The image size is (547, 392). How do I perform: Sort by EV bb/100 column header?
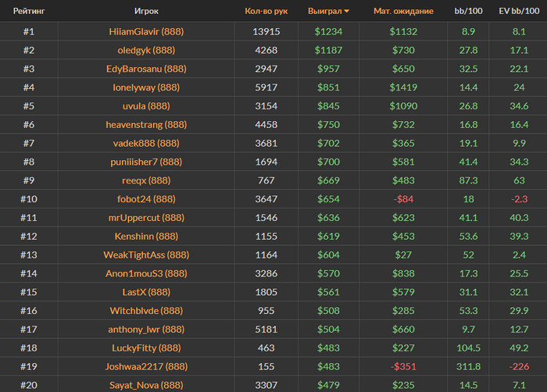[x=518, y=12]
